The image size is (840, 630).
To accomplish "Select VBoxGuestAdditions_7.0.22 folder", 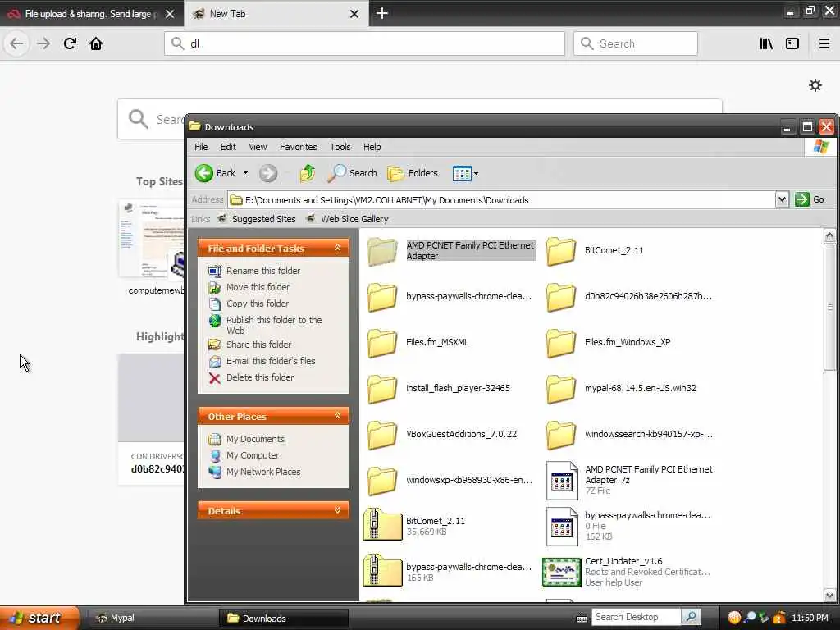I will tap(442, 434).
